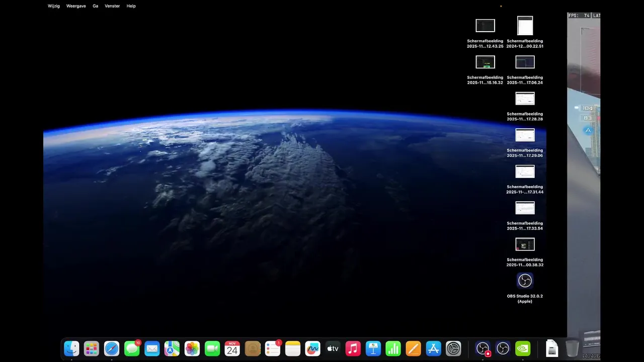Open the Notes app

pyautogui.click(x=293, y=348)
